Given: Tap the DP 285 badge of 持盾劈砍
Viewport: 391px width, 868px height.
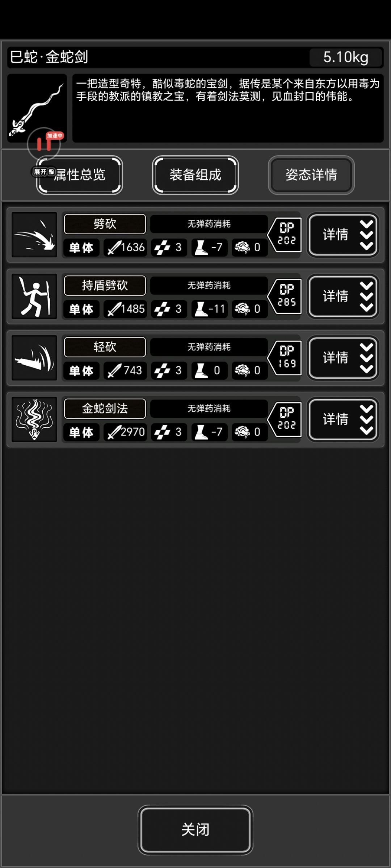Looking at the screenshot, I should (285, 296).
